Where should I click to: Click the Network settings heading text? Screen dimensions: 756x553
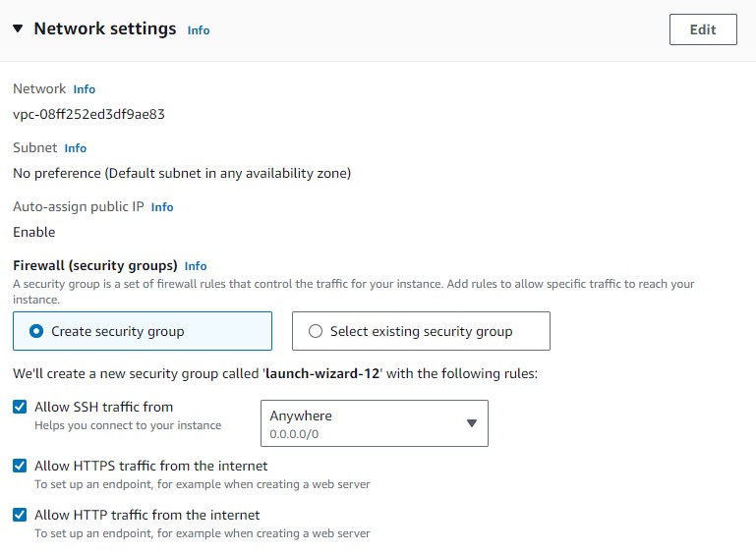[x=105, y=29]
